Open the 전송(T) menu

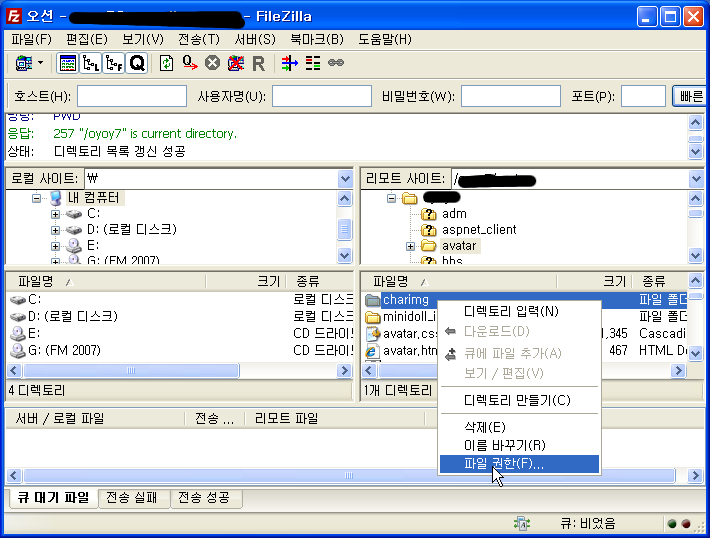coord(199,39)
